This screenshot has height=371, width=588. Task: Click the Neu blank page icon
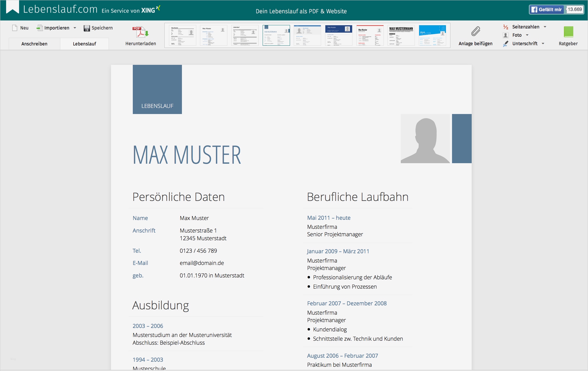click(x=15, y=28)
